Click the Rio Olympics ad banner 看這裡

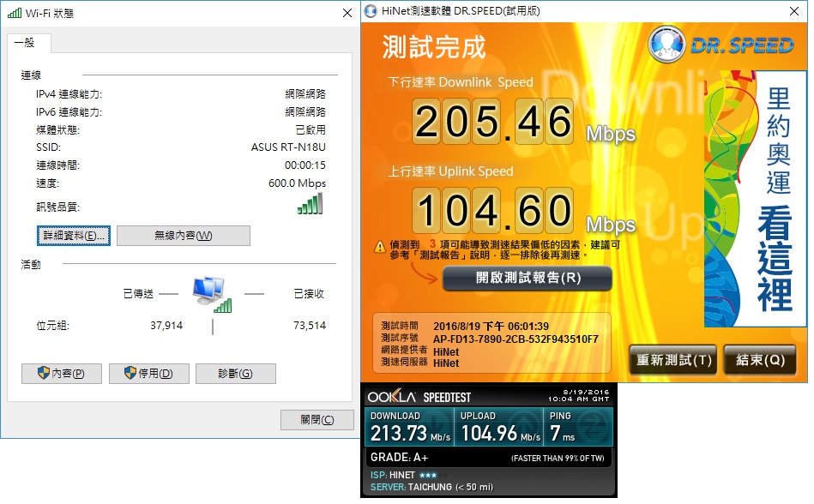756,198
